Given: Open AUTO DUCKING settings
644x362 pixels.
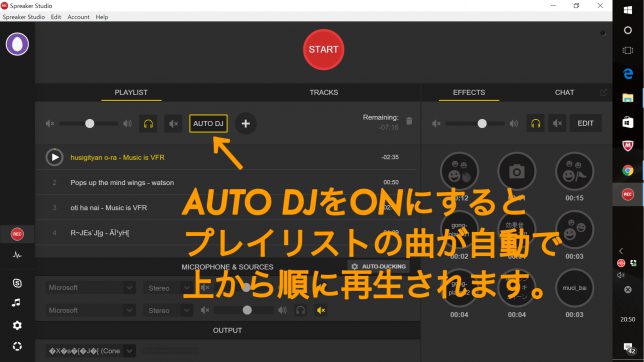Looking at the screenshot, I should pos(378,266).
